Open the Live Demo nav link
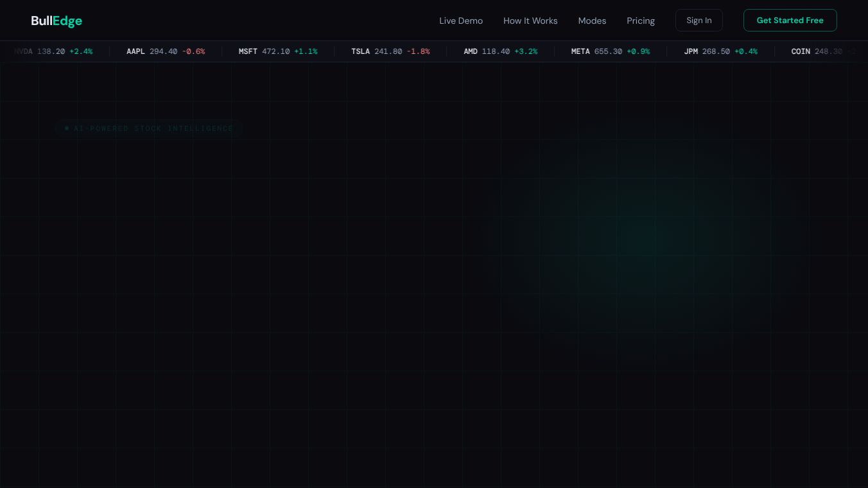 [x=461, y=21]
